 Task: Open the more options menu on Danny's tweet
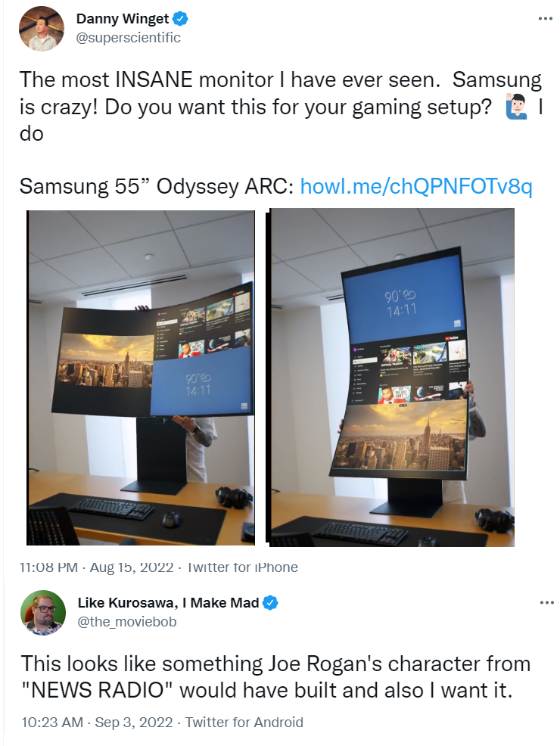point(546,19)
